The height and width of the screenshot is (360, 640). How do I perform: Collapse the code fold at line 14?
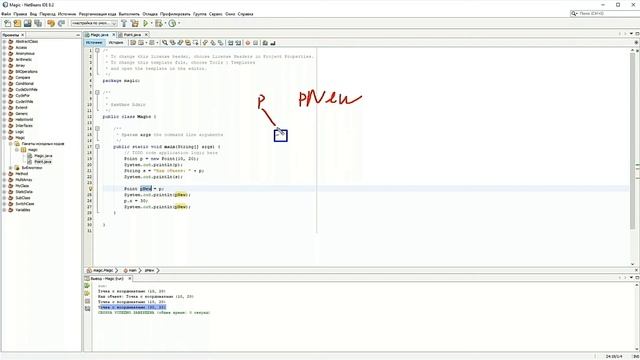(x=97, y=129)
